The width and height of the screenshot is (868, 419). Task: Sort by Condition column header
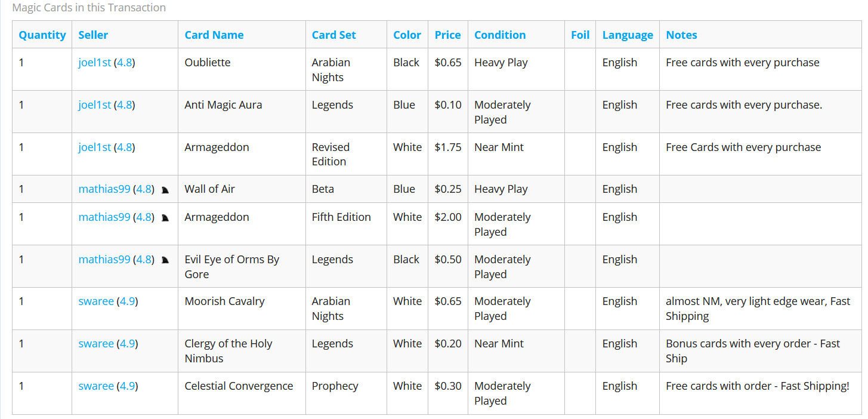(500, 35)
